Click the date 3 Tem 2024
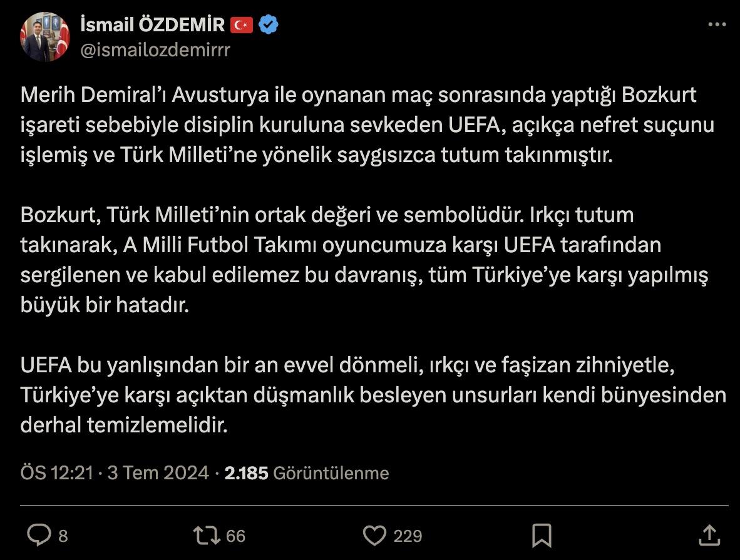Image resolution: width=740 pixels, height=560 pixels. pyautogui.click(x=158, y=472)
